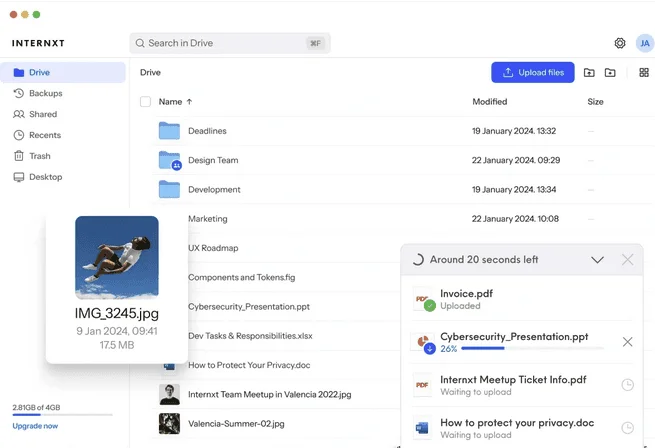The image size is (655, 448).
Task: Click the Invoice.pdf uploaded icon
Action: [x=423, y=299]
